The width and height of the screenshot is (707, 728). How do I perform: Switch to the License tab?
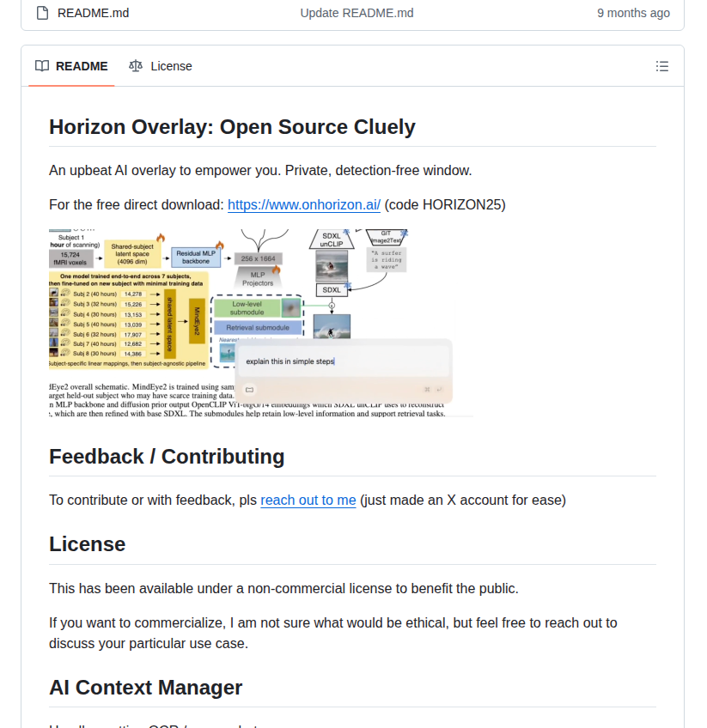(x=161, y=66)
